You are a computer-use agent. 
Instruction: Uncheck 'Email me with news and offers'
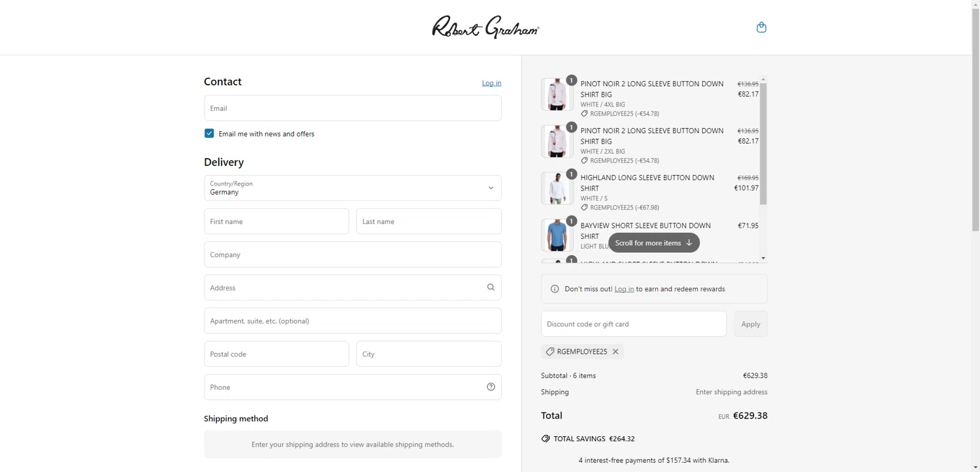[x=209, y=134]
